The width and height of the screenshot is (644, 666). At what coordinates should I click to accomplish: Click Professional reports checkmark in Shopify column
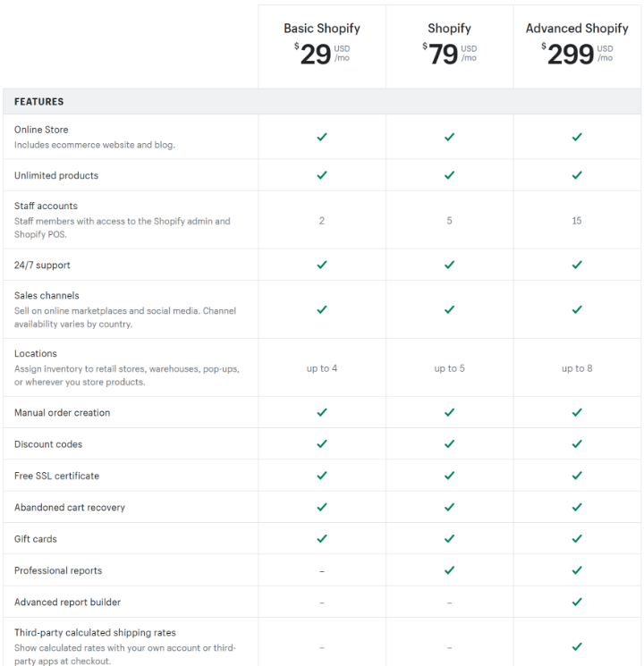tap(449, 570)
